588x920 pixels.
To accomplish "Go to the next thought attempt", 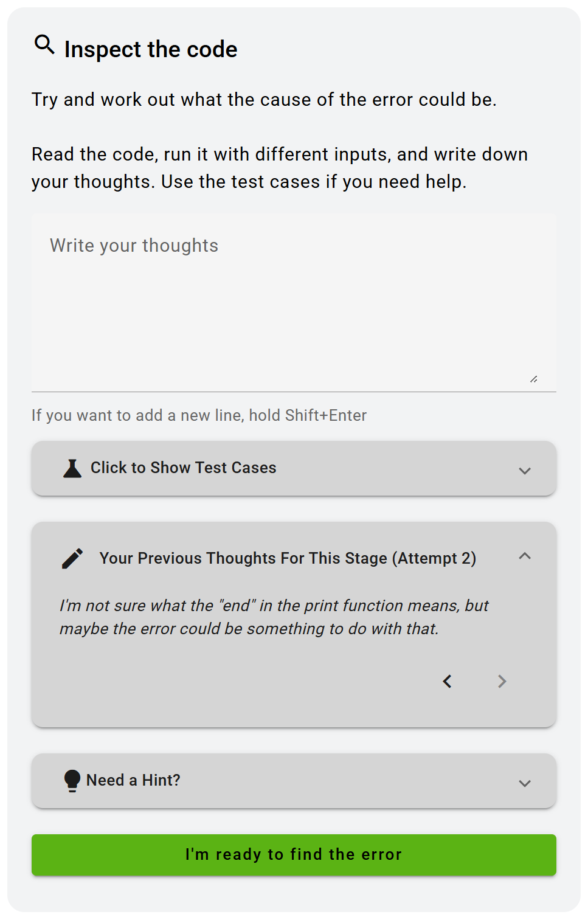I will [502, 682].
